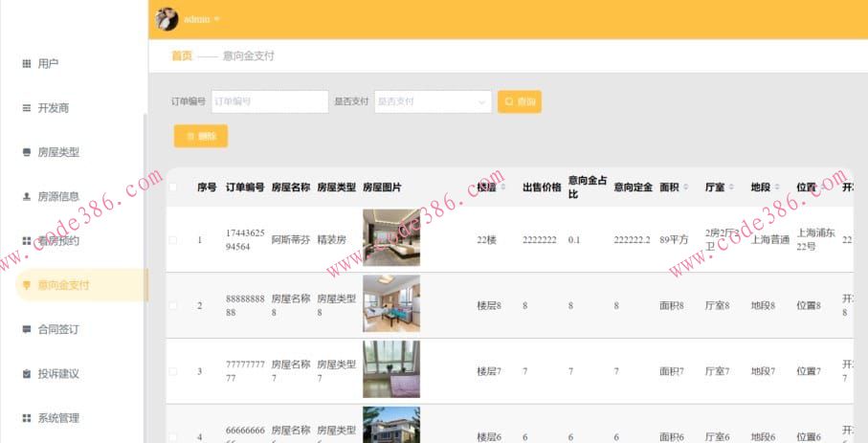Click the 查询 search button
The width and height of the screenshot is (868, 443).
pyautogui.click(x=520, y=101)
